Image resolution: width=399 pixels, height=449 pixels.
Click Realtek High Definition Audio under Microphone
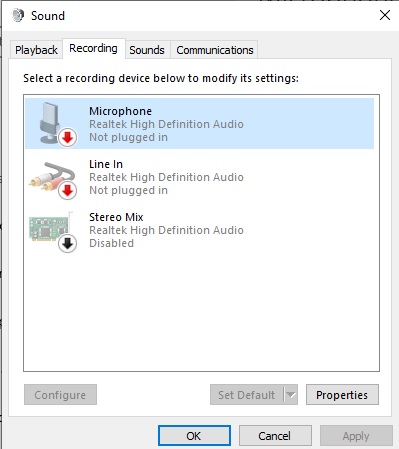[x=166, y=124]
